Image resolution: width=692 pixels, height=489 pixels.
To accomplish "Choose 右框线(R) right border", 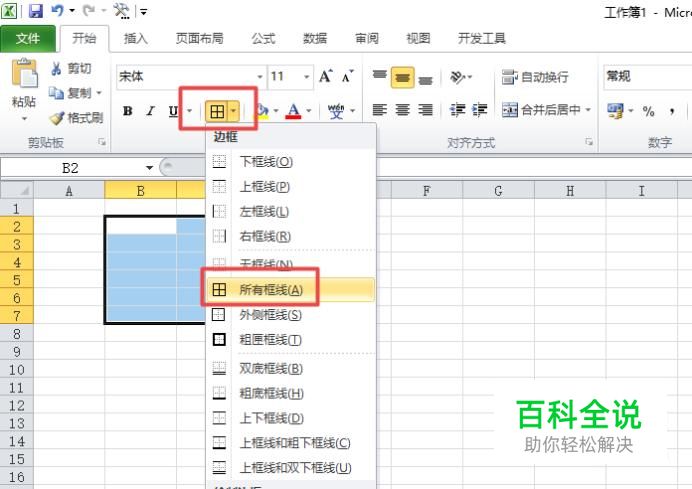I will pos(291,237).
